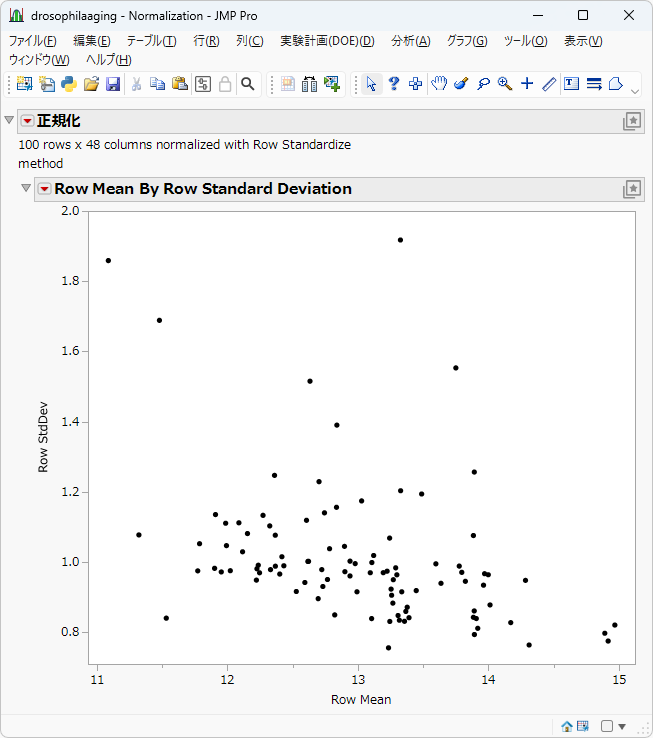Click the New Data Table icon

point(24,84)
